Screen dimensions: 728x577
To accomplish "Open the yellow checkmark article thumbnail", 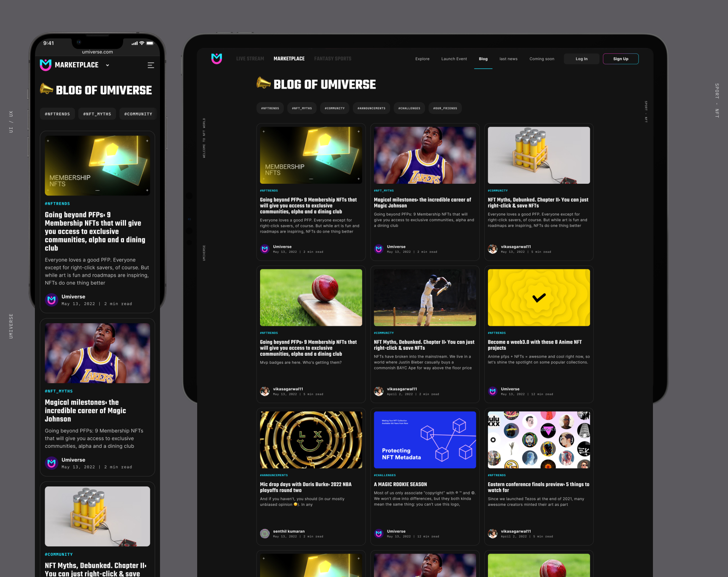I will pyautogui.click(x=538, y=297).
